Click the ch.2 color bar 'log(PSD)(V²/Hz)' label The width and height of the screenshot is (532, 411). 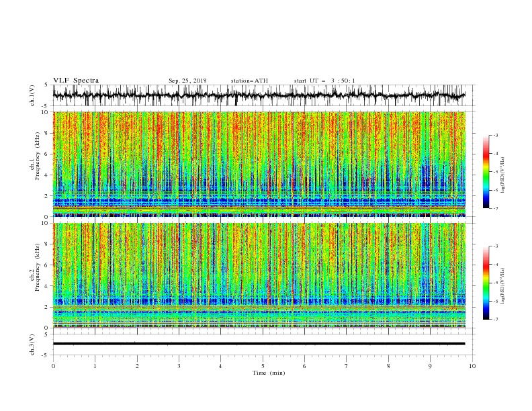503,286
